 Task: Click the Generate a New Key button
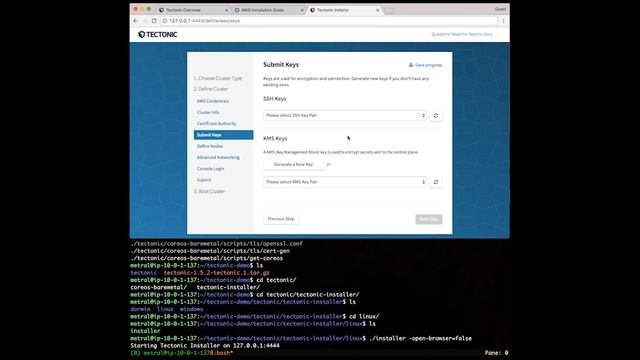click(x=293, y=164)
